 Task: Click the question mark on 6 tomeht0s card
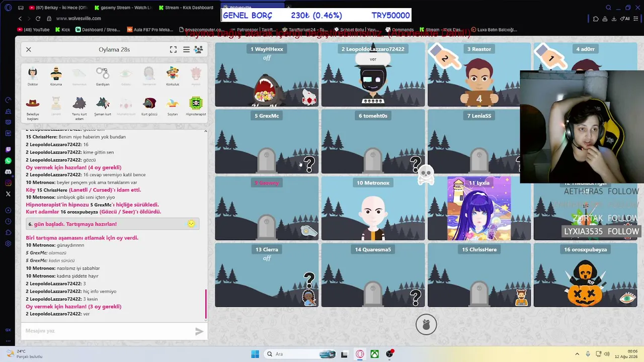pyautogui.click(x=415, y=164)
